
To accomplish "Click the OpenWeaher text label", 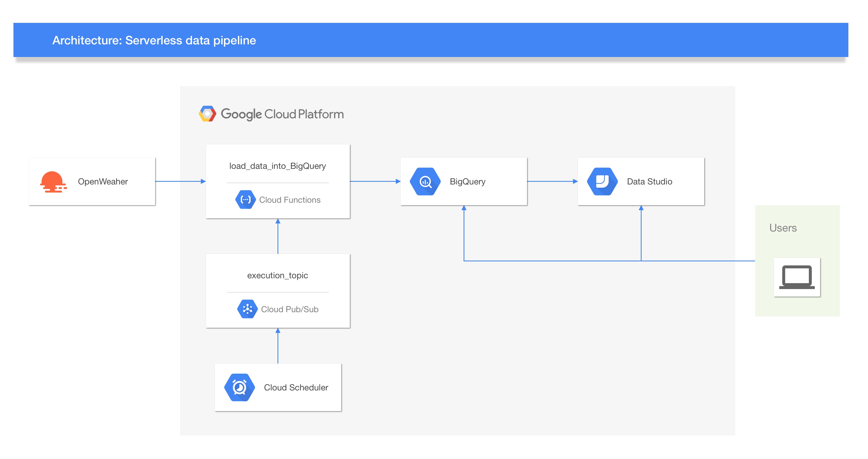I will [103, 182].
